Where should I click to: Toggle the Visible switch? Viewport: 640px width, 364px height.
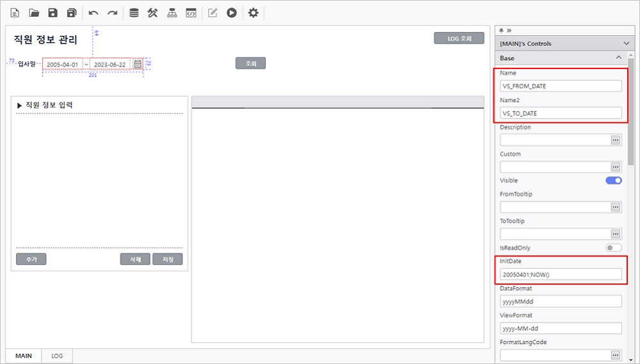pos(614,180)
